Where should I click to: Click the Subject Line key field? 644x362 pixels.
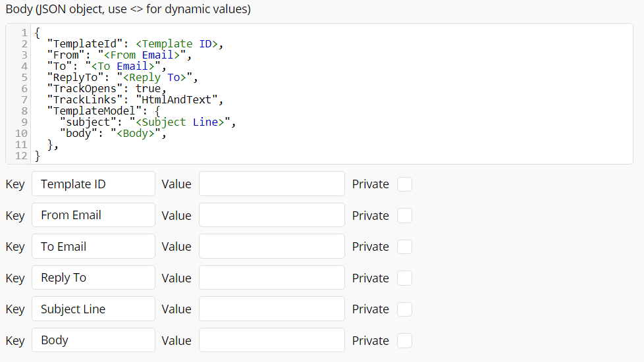coord(93,309)
